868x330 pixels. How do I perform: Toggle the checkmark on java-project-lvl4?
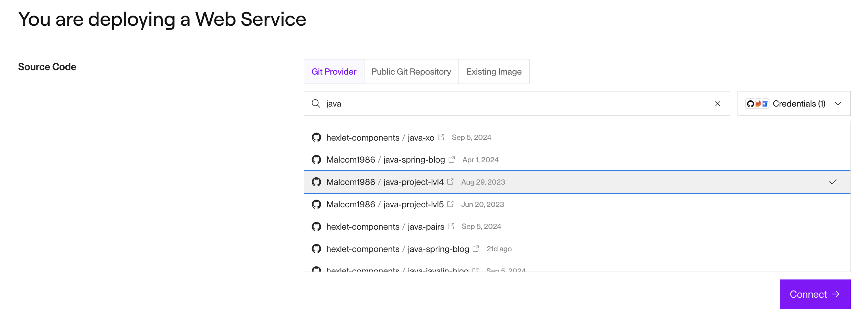click(833, 182)
